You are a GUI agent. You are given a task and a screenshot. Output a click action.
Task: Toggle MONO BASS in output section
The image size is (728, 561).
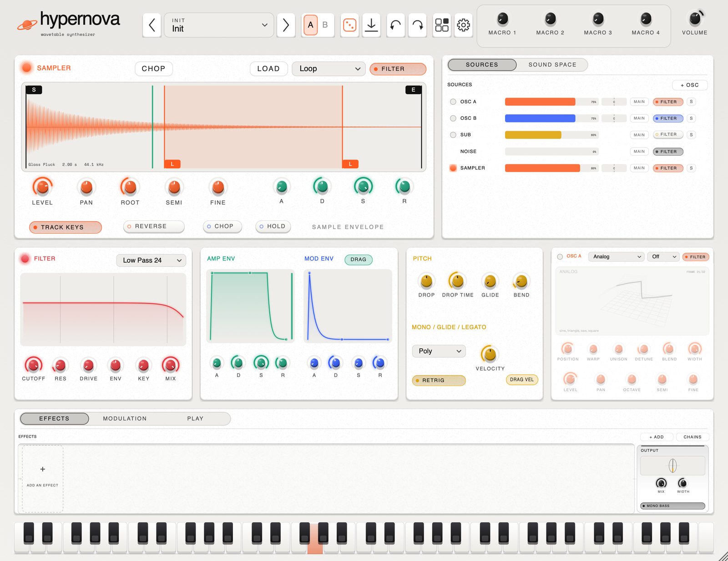point(672,506)
